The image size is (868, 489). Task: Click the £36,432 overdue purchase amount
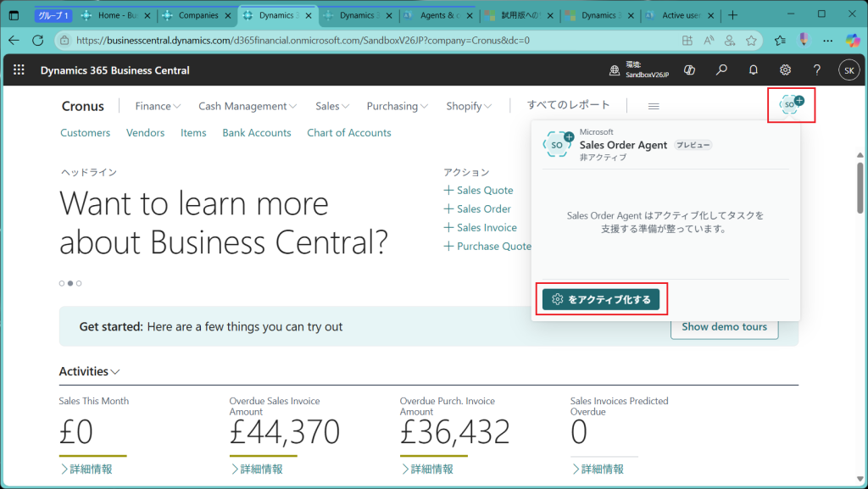click(455, 432)
